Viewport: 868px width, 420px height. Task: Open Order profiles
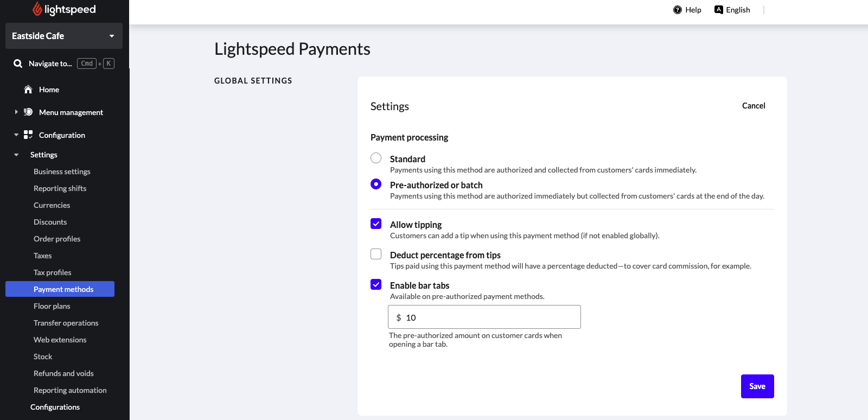tap(57, 239)
